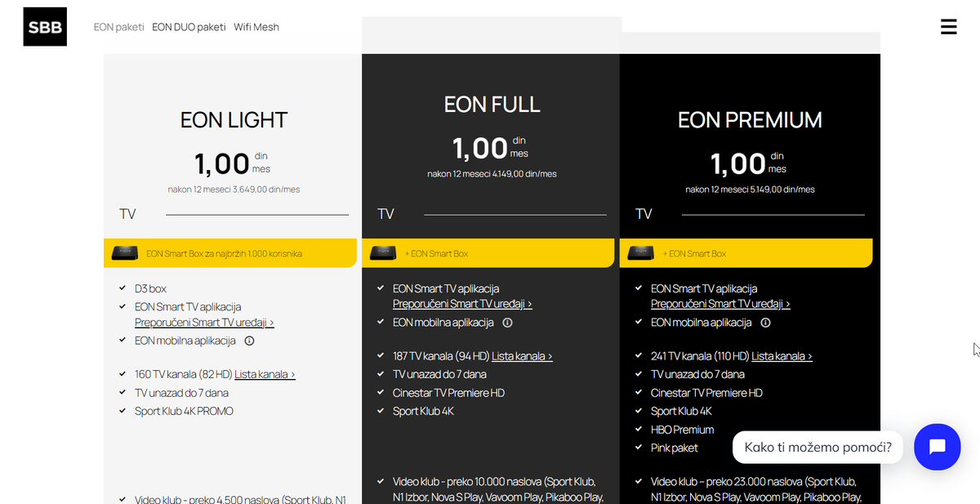Open the EON paketi menu item
Screen dimensions: 980x504
click(118, 27)
